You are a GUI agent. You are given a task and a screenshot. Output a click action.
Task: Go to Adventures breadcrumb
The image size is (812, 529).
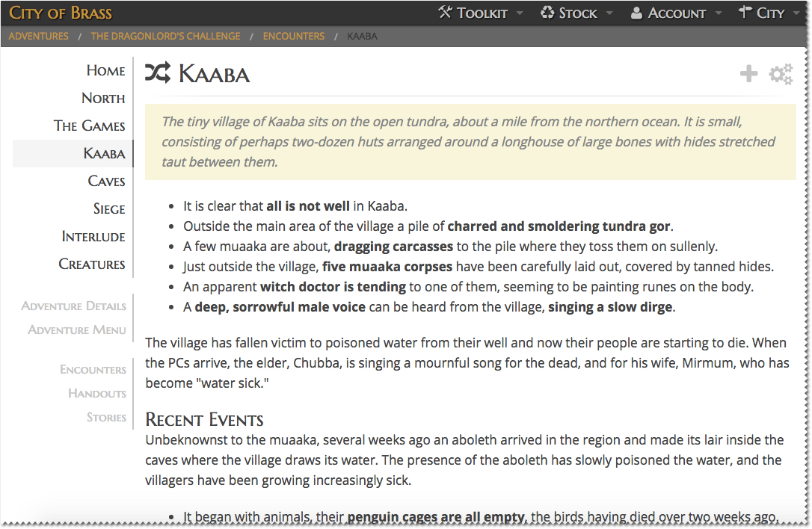pos(39,36)
